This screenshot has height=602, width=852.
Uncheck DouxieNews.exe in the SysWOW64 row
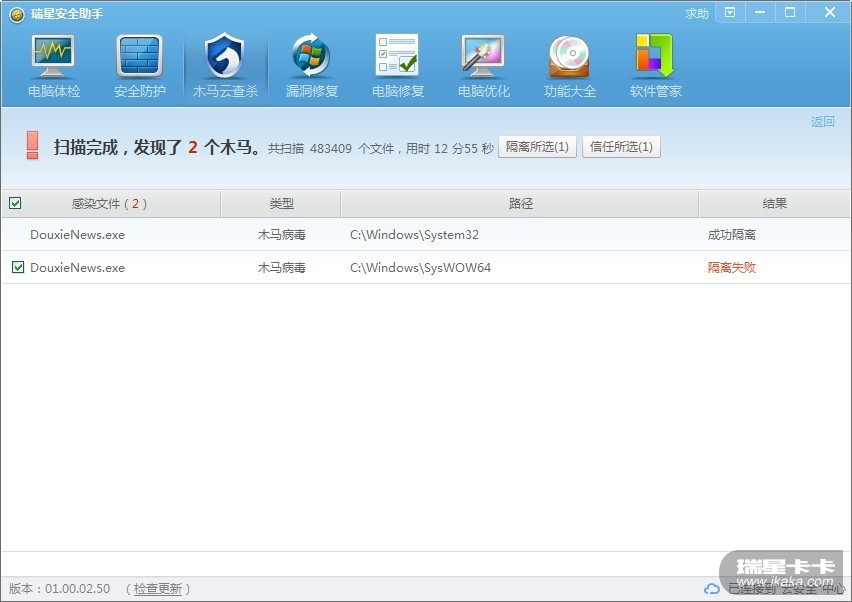point(18,267)
